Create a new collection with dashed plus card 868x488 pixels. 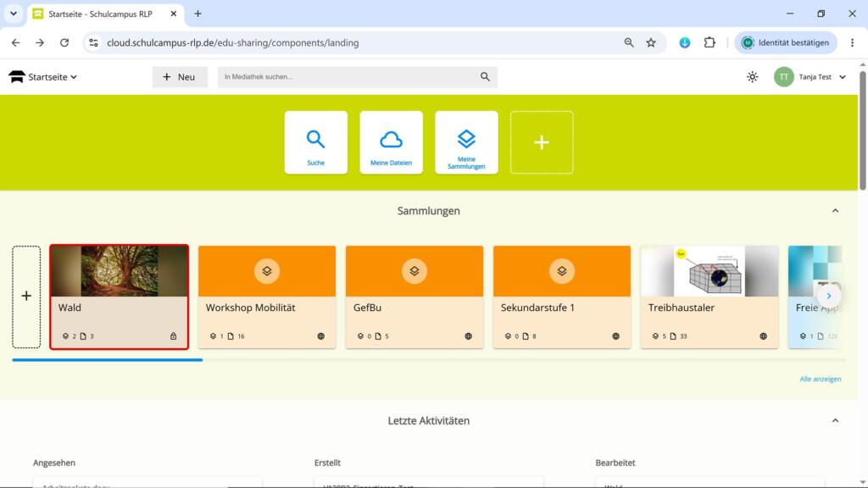click(x=26, y=297)
